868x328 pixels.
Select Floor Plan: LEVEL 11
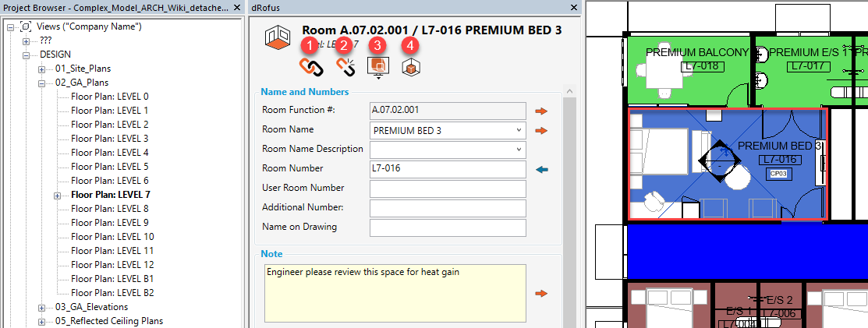pos(112,251)
